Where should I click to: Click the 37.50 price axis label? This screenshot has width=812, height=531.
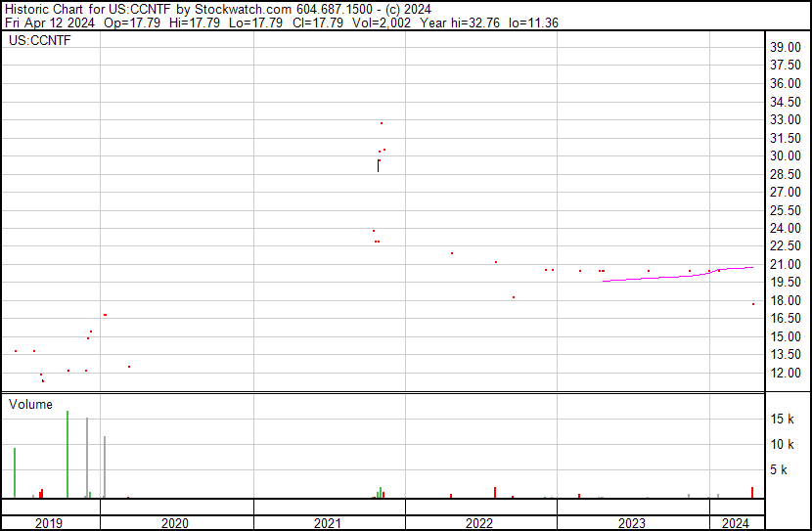tap(786, 66)
